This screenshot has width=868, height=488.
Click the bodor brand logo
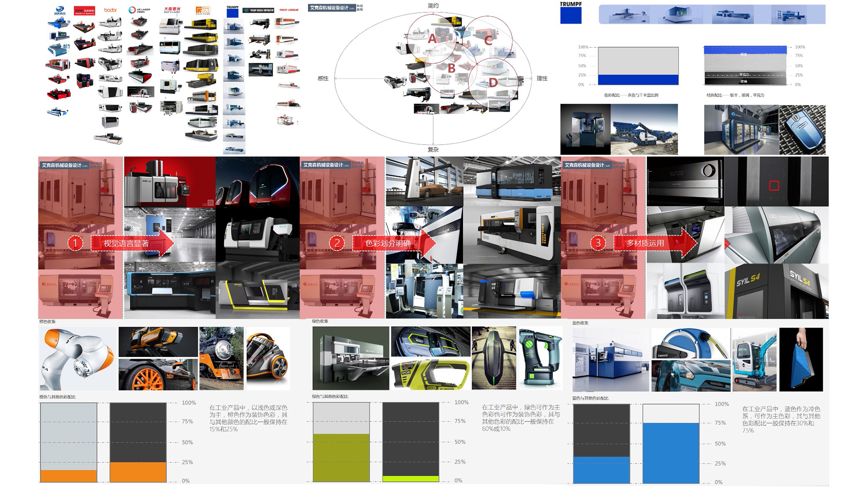[x=110, y=10]
